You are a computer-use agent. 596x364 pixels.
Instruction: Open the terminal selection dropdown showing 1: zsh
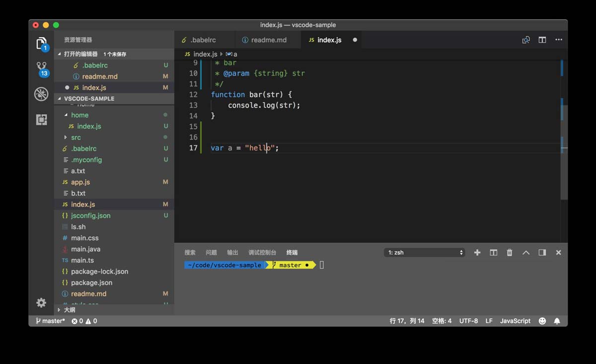pos(424,252)
